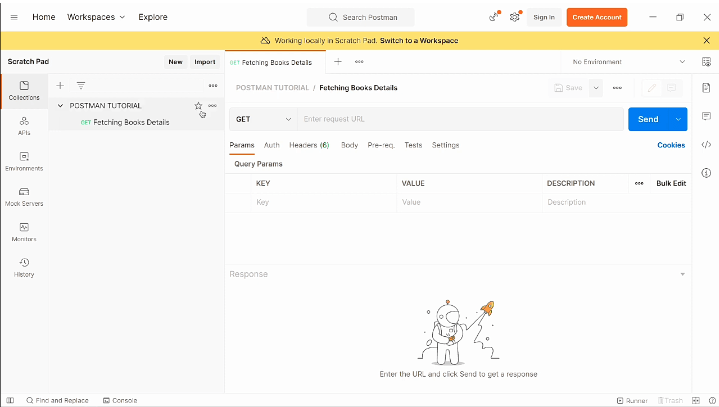Star the POSTMAN TUTORIAL collection
This screenshot has width=719, height=407.
198,106
